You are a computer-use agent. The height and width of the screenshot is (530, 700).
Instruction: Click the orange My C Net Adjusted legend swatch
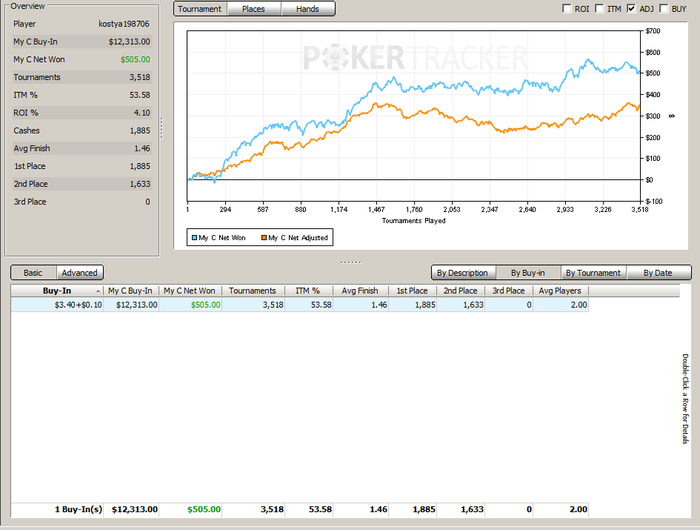[264, 238]
